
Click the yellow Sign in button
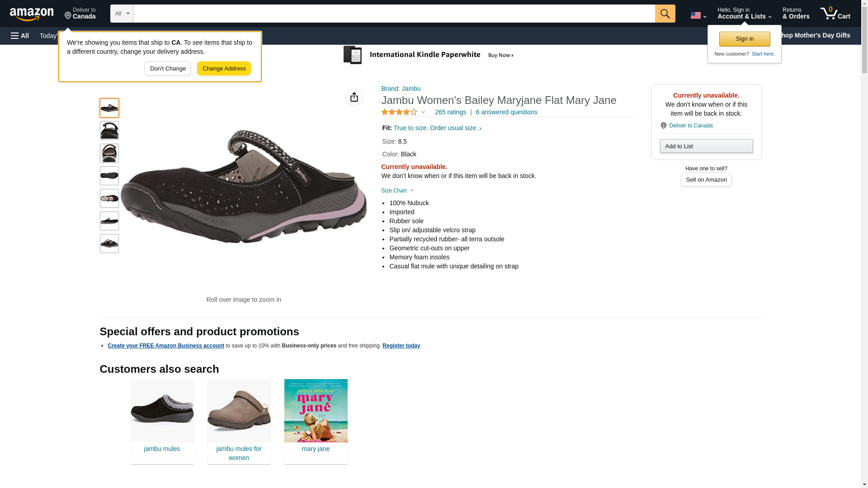point(744,39)
